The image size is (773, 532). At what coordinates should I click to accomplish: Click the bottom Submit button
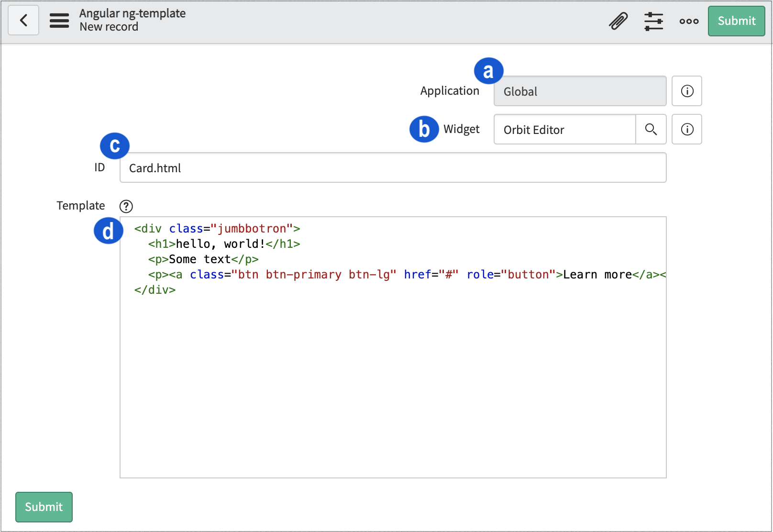pos(44,507)
